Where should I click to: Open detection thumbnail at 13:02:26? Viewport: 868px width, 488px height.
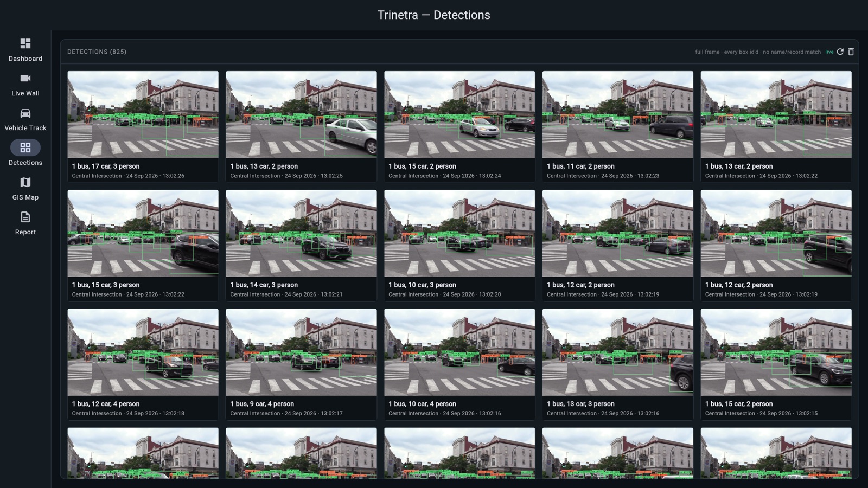[x=143, y=114]
